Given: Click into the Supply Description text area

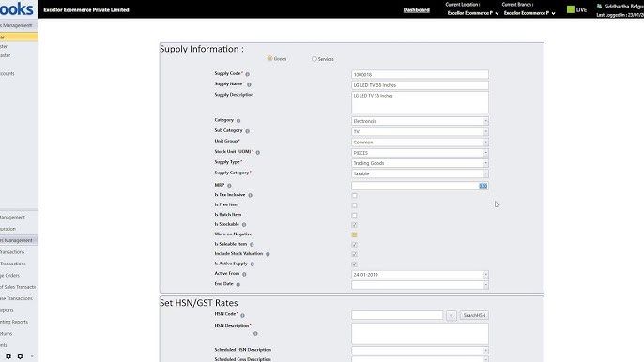Looking at the screenshot, I should tap(420, 102).
